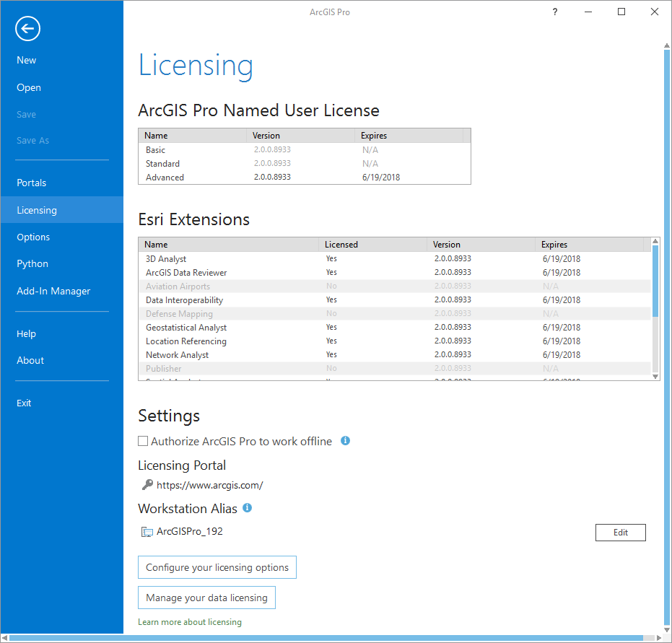The image size is (672, 643).
Task: Click the page scroll up arrow
Action: pos(667,45)
